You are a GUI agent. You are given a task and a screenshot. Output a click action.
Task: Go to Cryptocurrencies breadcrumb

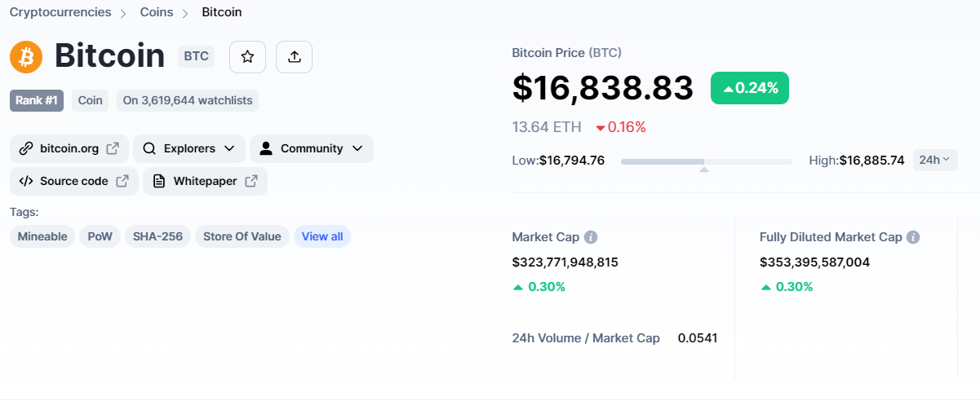(x=60, y=12)
